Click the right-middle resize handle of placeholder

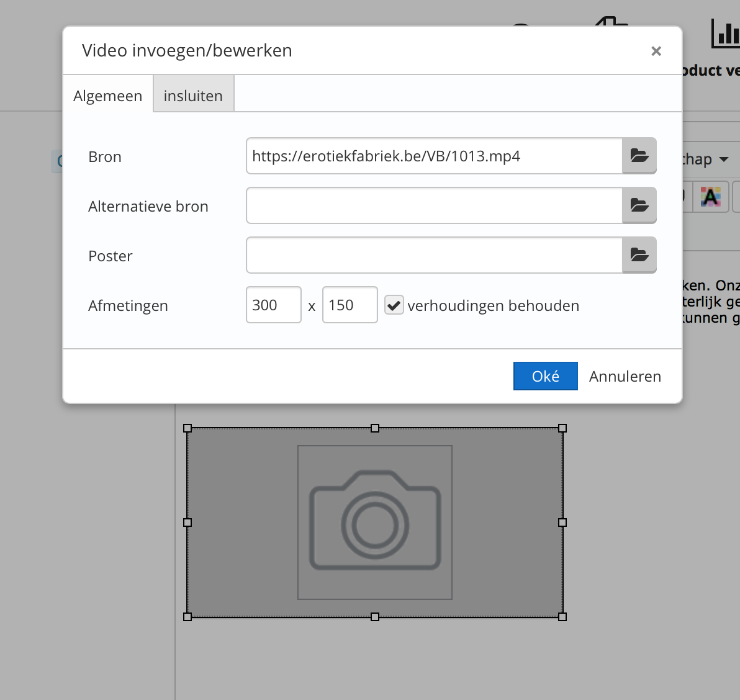pos(562,523)
